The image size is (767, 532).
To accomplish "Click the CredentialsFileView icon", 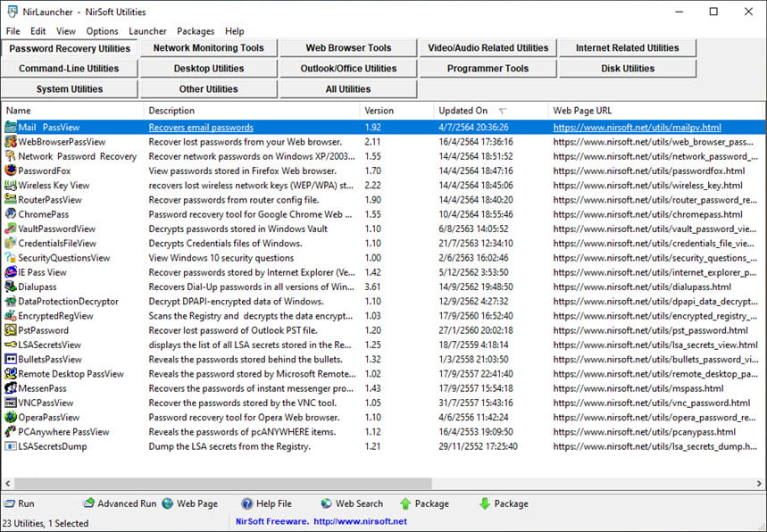I will point(11,243).
